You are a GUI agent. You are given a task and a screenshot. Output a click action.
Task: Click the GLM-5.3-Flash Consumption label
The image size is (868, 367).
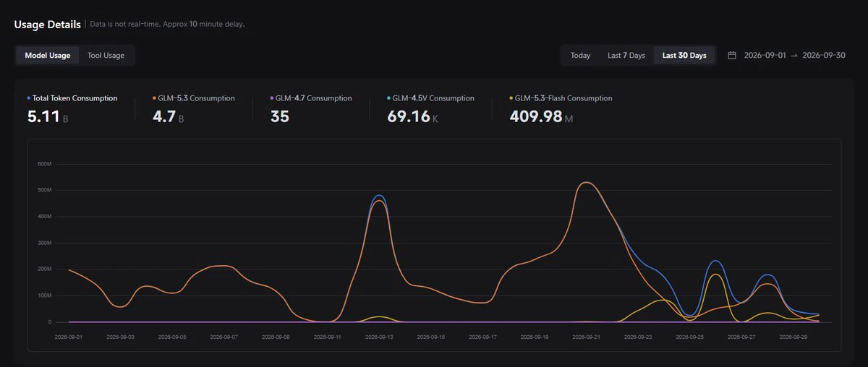coord(563,98)
